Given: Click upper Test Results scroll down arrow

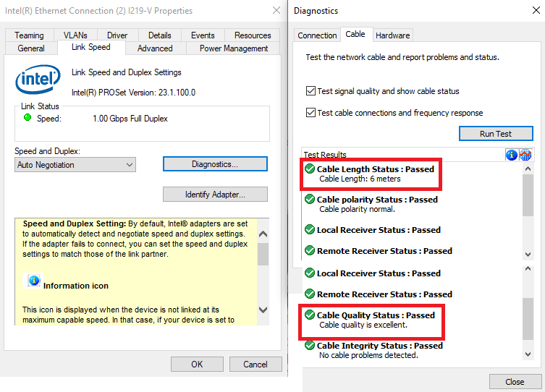Looking at the screenshot, I should click(528, 255).
